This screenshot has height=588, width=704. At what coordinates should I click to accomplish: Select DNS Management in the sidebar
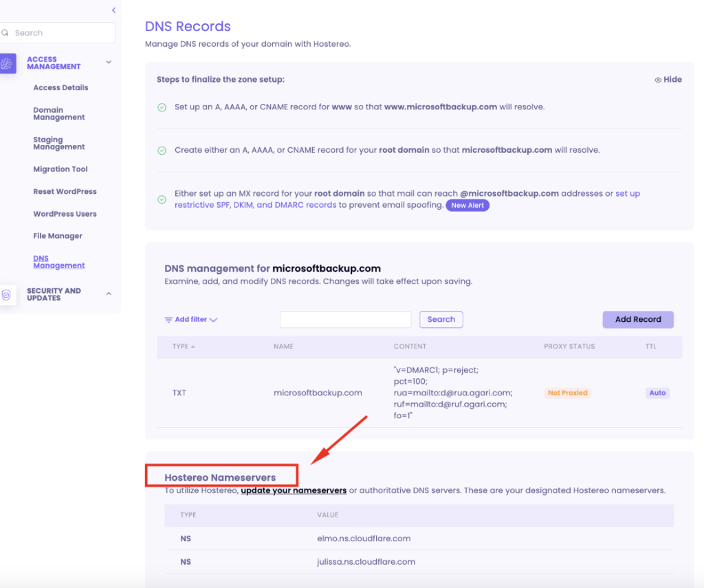point(59,262)
